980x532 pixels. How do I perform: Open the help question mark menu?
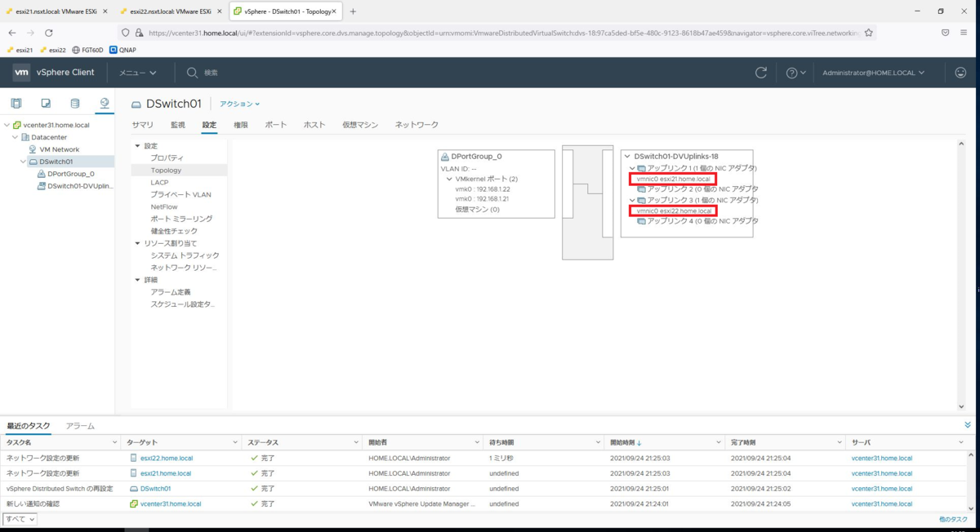click(795, 73)
